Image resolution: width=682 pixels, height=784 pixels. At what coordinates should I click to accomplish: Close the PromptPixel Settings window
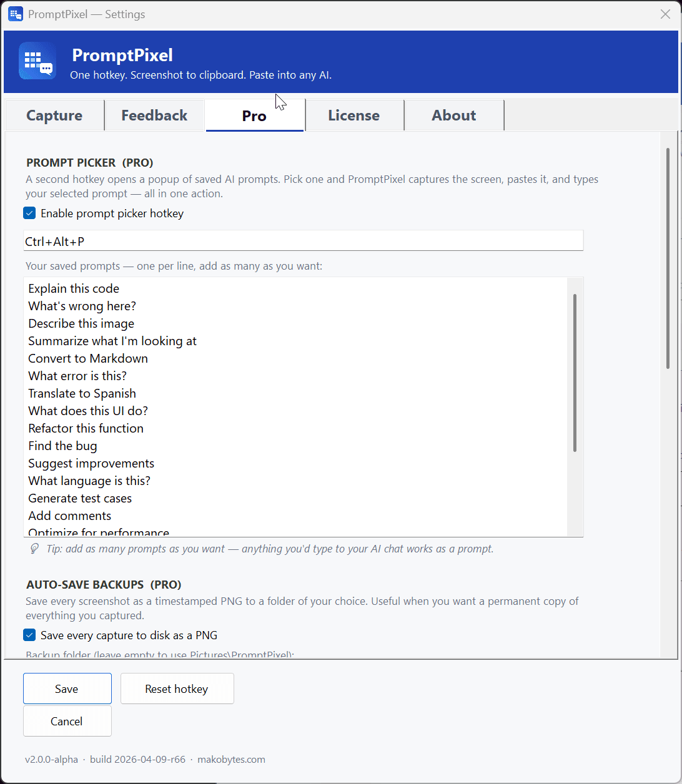click(665, 14)
